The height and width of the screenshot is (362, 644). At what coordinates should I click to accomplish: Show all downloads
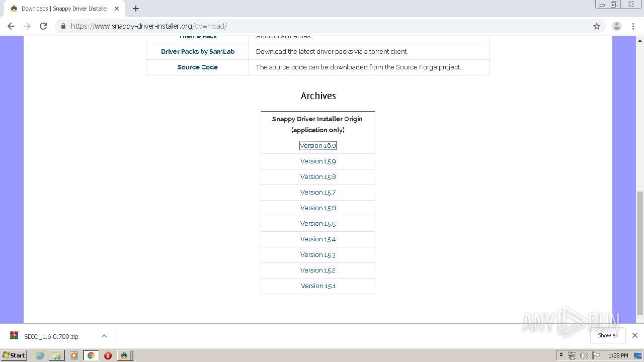coord(608,335)
